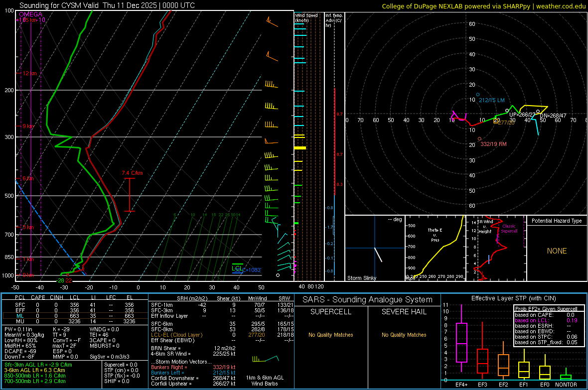The width and height of the screenshot is (588, 390).
Task: Click the 'Theta-E v. Pres' inset label
Action: click(x=435, y=235)
